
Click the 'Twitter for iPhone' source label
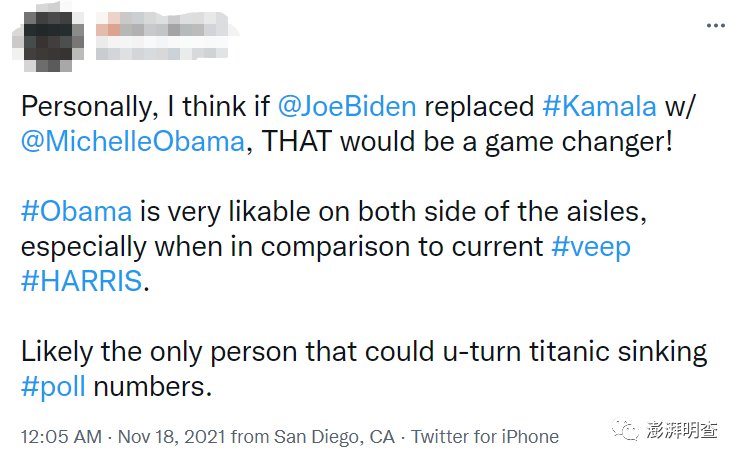point(485,437)
